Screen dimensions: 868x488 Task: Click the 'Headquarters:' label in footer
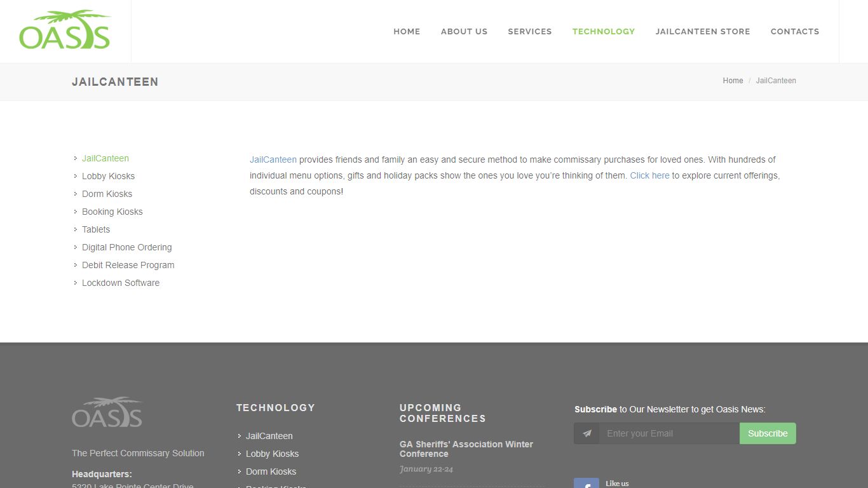pos(102,474)
